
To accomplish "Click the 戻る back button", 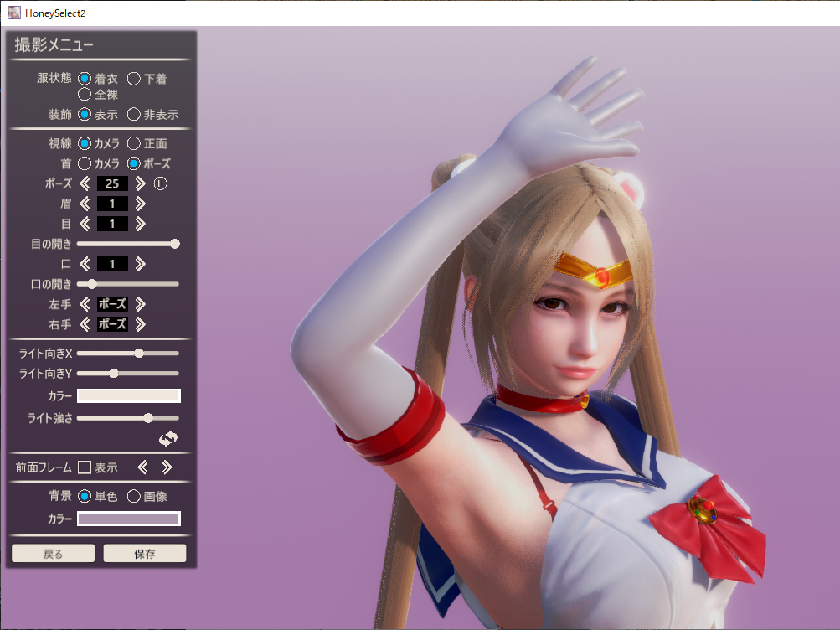I will (x=53, y=554).
